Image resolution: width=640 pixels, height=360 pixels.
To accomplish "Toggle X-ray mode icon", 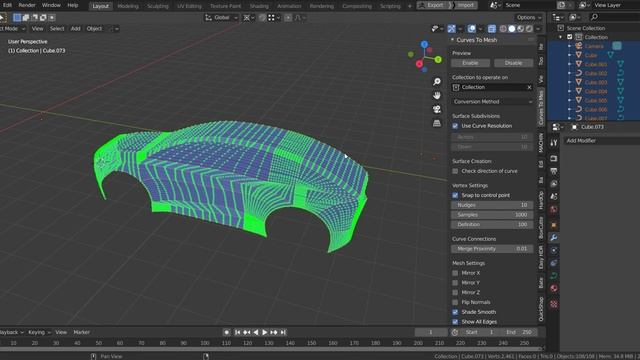I will tap(492, 29).
